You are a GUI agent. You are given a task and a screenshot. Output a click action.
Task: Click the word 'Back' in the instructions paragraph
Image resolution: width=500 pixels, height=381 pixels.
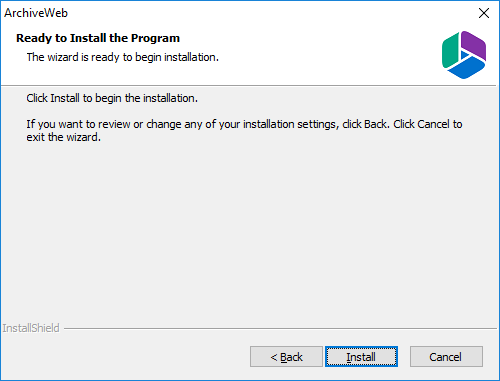[x=376, y=124]
